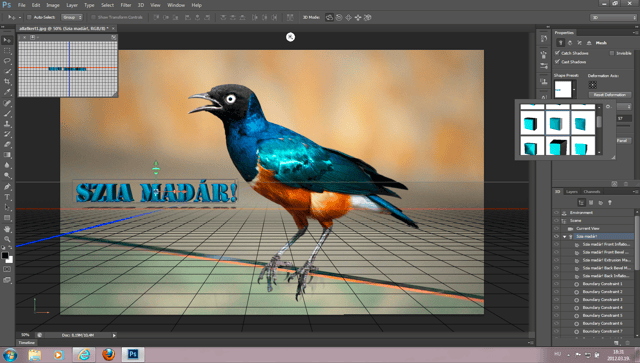Open the 3D menu
640x363 pixels.
click(x=141, y=5)
